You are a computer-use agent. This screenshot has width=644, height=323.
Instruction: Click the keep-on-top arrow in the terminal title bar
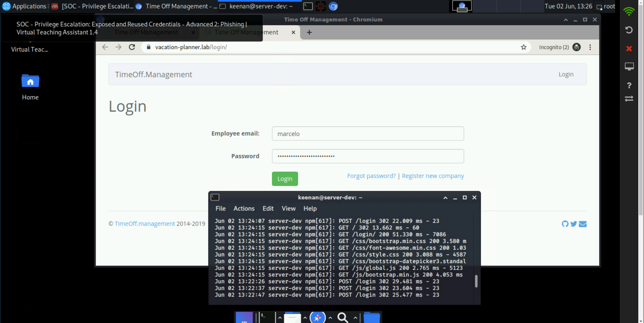click(x=445, y=197)
